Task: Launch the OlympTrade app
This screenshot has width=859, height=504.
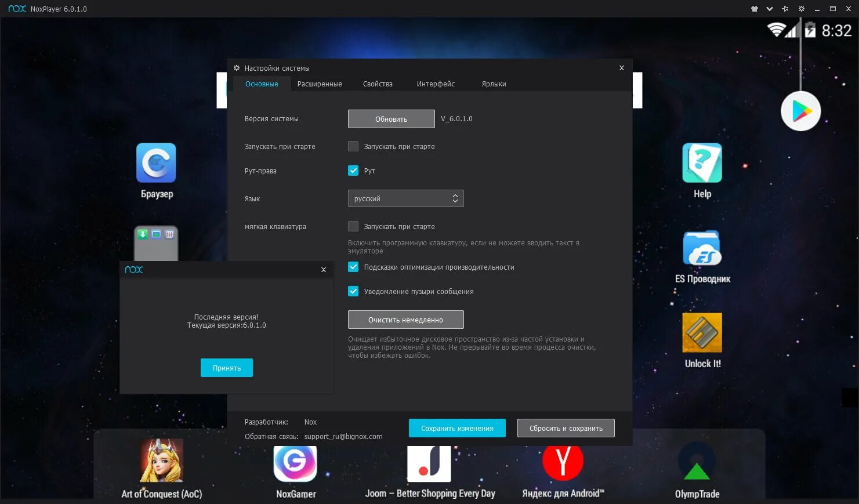Action: point(697,462)
